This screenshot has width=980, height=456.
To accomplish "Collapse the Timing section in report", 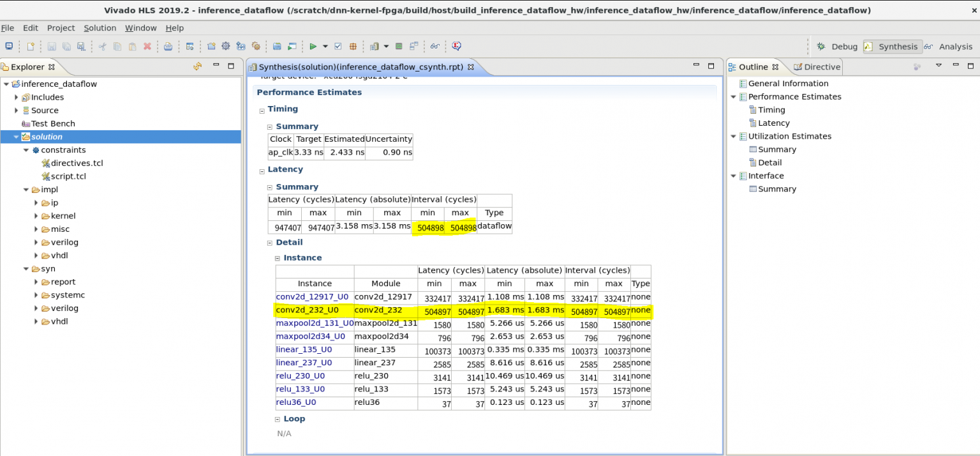I will pyautogui.click(x=262, y=110).
